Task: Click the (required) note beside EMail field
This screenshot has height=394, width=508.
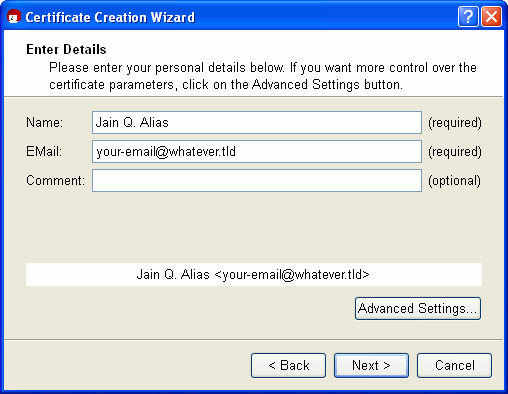Action: click(455, 152)
